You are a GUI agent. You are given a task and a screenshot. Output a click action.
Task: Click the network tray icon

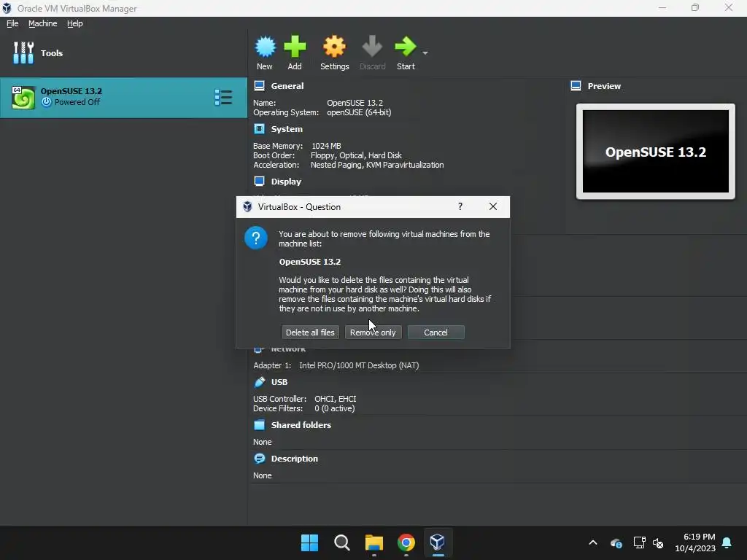(x=639, y=542)
